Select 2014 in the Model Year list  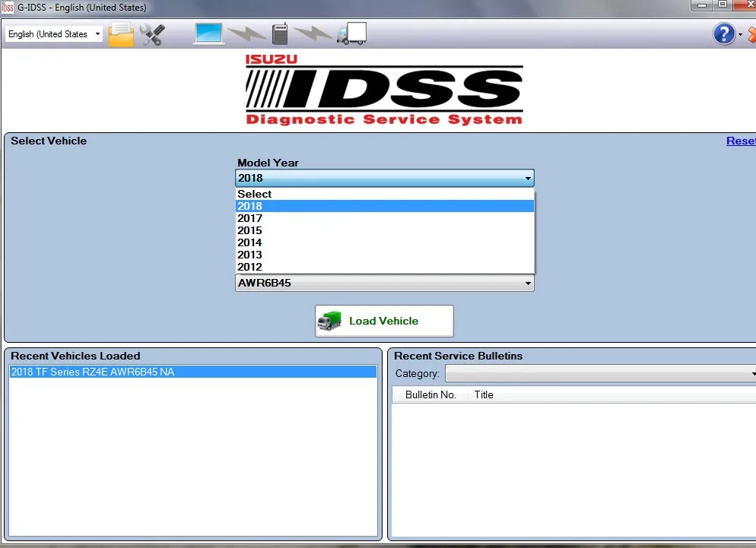[384, 242]
